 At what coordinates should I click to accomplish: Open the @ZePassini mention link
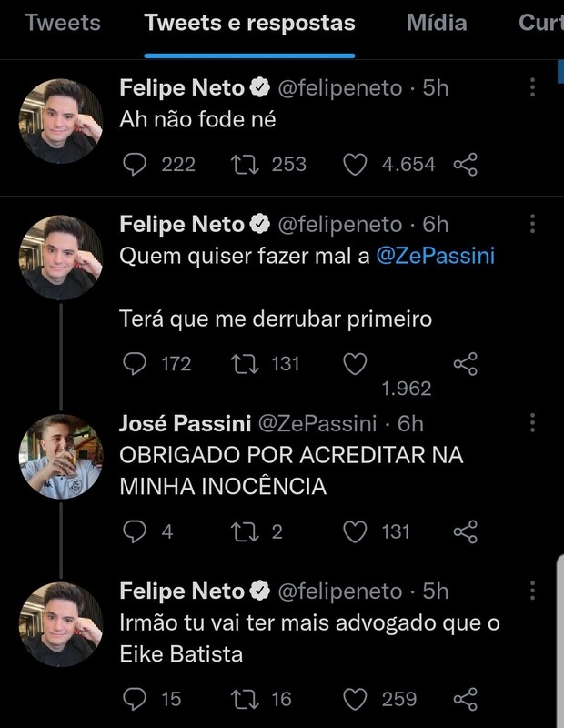point(435,256)
